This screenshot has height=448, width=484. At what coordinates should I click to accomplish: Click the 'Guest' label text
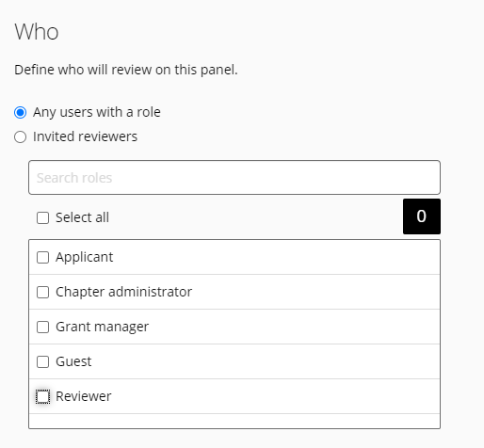point(73,361)
